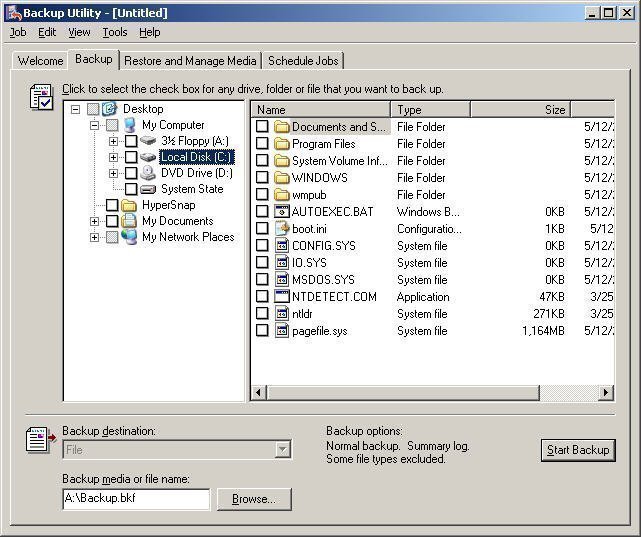Click the My Network Places icon
The width and height of the screenshot is (641, 537).
point(129,237)
